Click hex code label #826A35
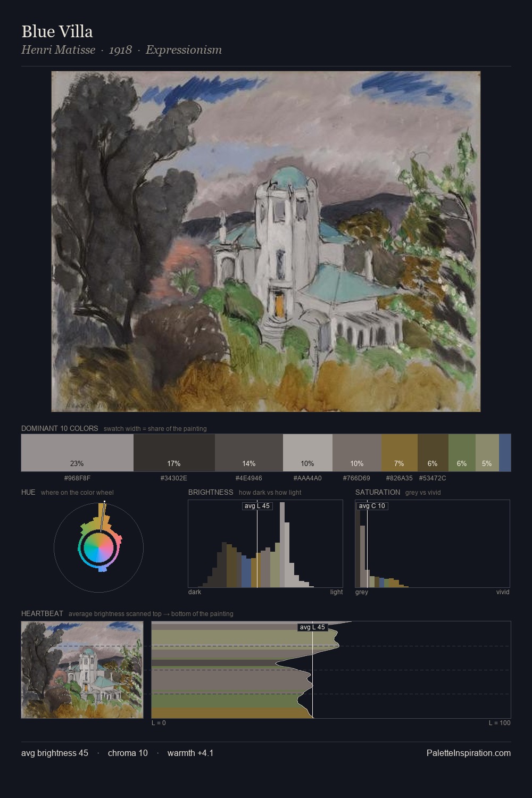Image resolution: width=532 pixels, height=798 pixels. (399, 478)
